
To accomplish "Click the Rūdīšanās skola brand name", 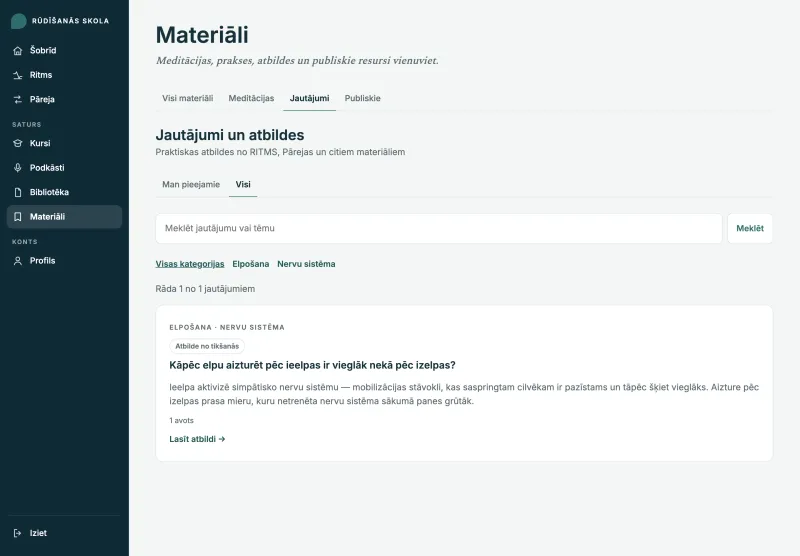I will (70, 21).
